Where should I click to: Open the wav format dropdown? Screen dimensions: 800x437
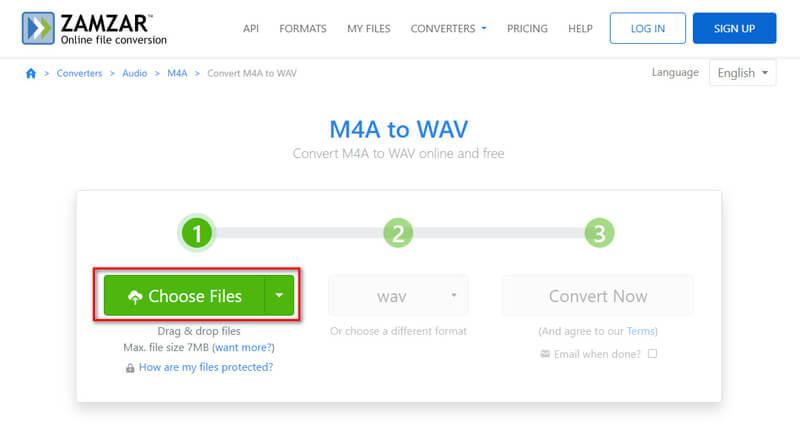pos(398,296)
